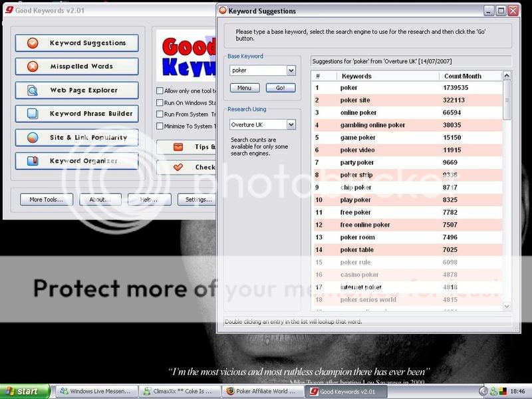Click scrollbar up arrow in results list
Screen dimensions: 532x399
click(x=507, y=76)
